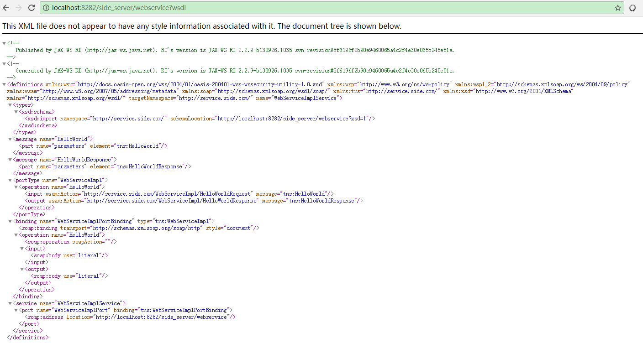Focus the address bar showing localhost:8282/side_server/webservice?wsdl
The height and width of the screenshot is (364, 643).
coord(332,8)
